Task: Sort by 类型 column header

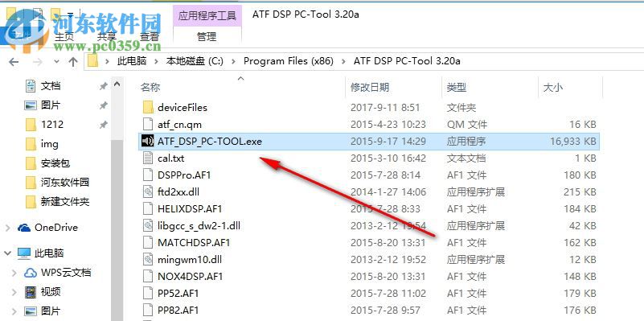Action: tap(457, 88)
